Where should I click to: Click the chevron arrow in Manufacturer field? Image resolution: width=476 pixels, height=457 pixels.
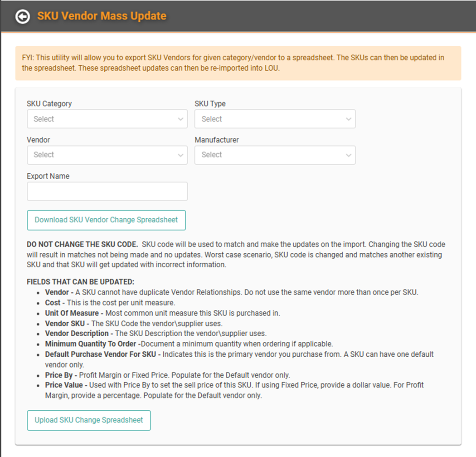click(349, 155)
